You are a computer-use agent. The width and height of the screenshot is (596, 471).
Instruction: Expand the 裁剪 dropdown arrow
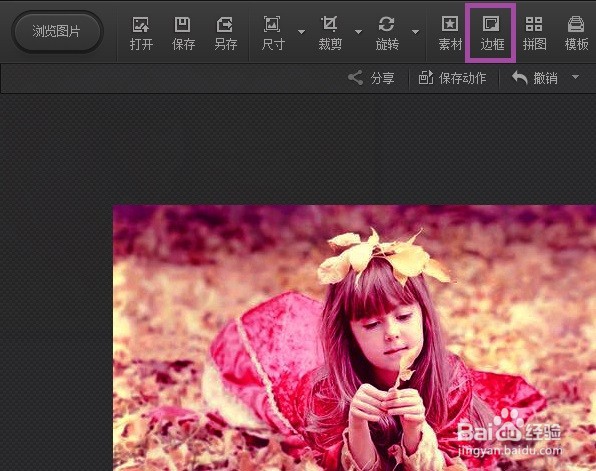coord(358,32)
